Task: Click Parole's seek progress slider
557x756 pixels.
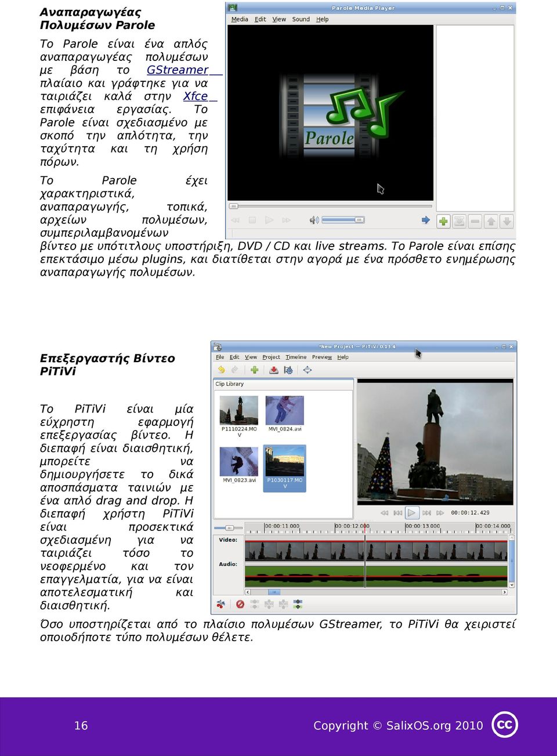Action: tap(330, 206)
